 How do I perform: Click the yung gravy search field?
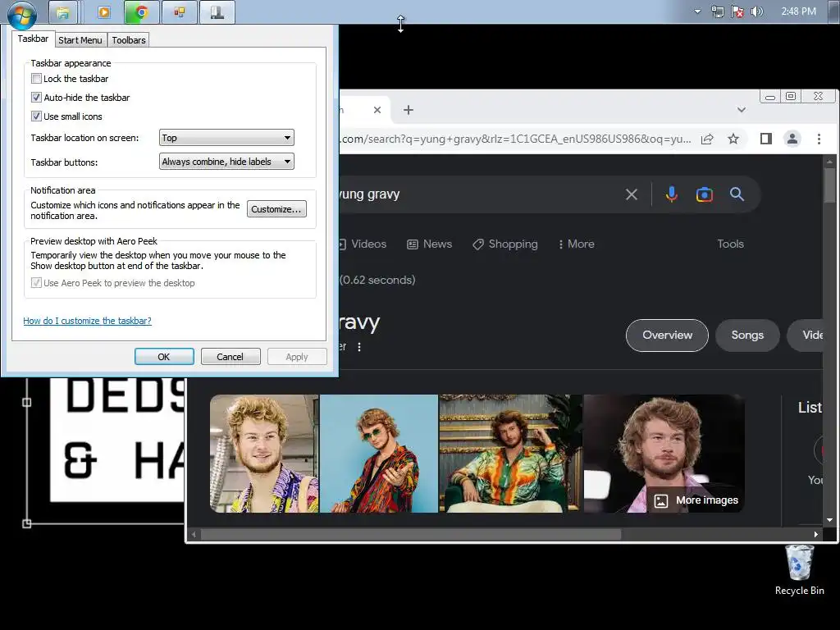pyautogui.click(x=477, y=194)
